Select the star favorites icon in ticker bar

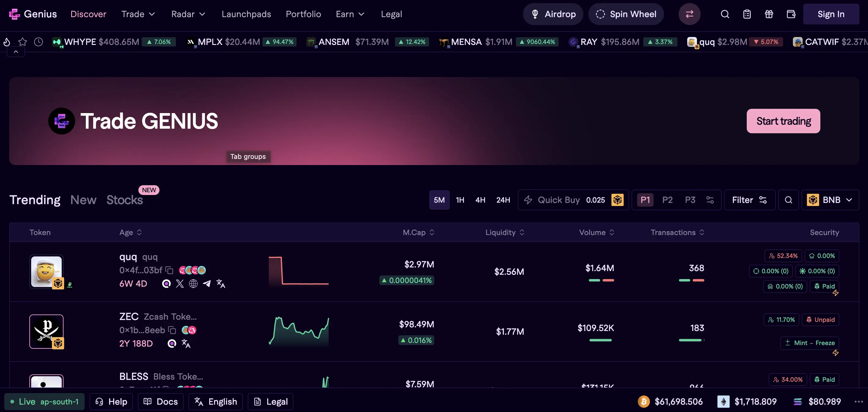(23, 42)
